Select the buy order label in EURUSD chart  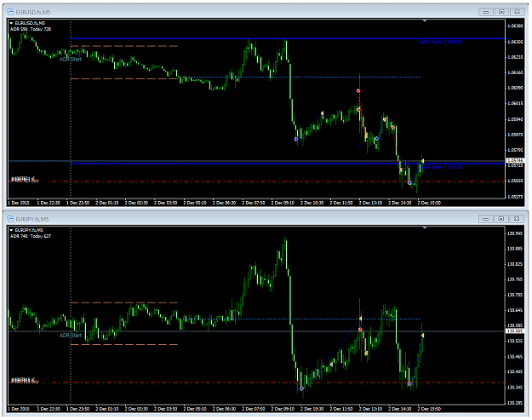(x=25, y=180)
